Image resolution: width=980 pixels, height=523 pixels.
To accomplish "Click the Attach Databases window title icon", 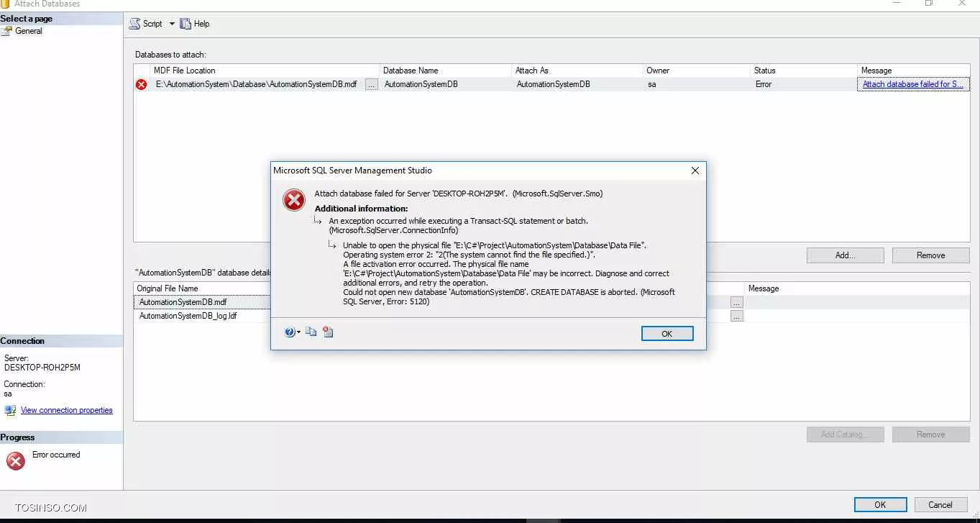I will tap(5, 4).
